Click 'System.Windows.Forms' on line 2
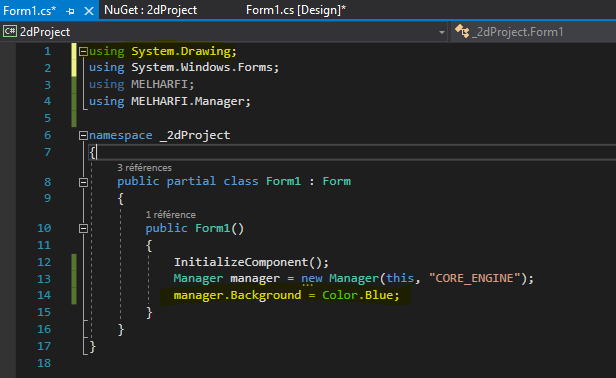616x378 pixels. 202,67
